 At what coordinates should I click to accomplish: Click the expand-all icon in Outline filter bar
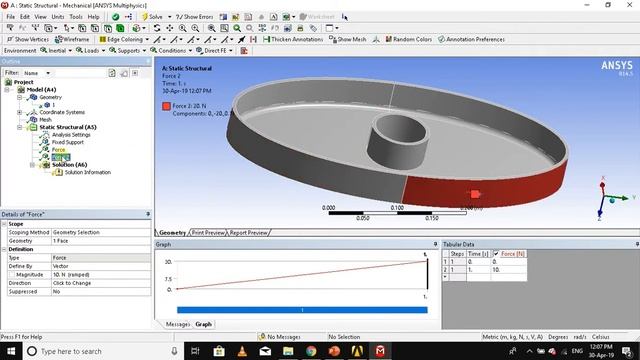(x=135, y=73)
